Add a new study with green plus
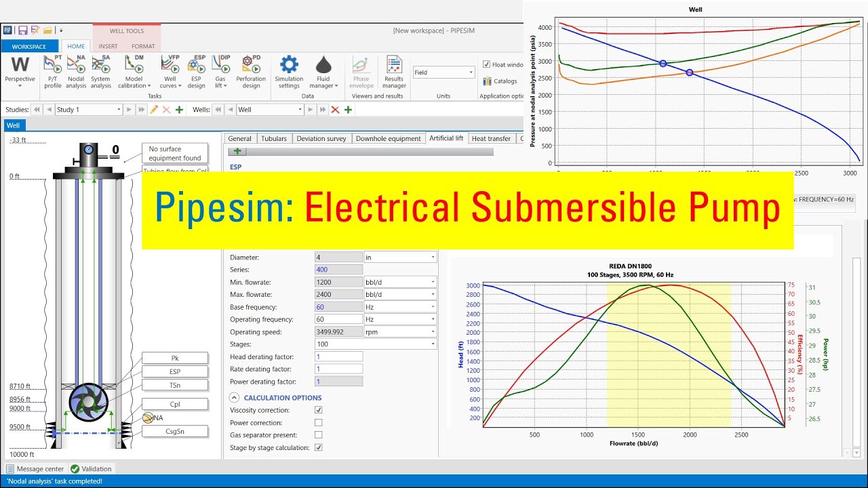 tap(179, 110)
